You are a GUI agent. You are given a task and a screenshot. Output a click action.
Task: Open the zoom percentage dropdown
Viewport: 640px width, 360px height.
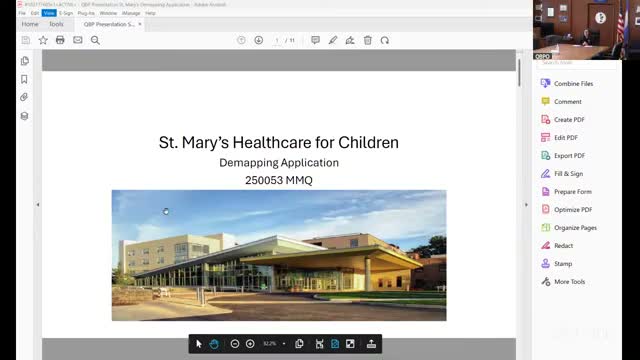click(x=284, y=344)
